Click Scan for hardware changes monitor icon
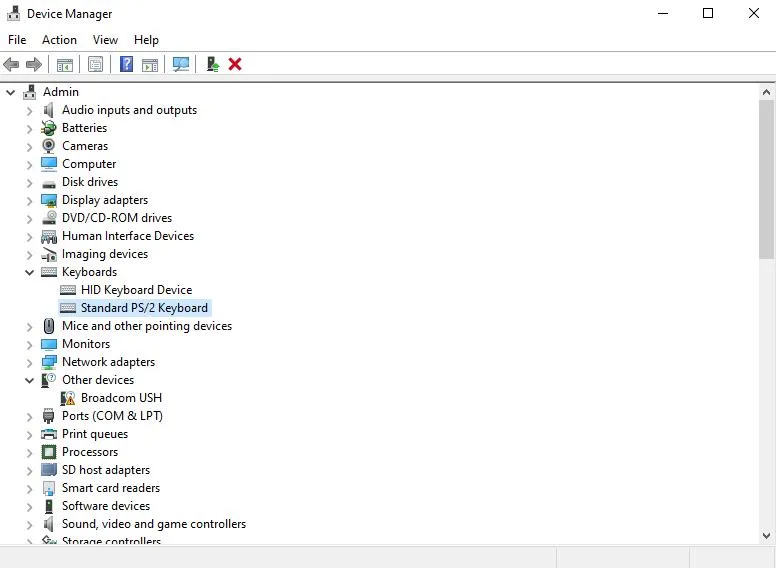Image resolution: width=776 pixels, height=568 pixels. pos(181,64)
